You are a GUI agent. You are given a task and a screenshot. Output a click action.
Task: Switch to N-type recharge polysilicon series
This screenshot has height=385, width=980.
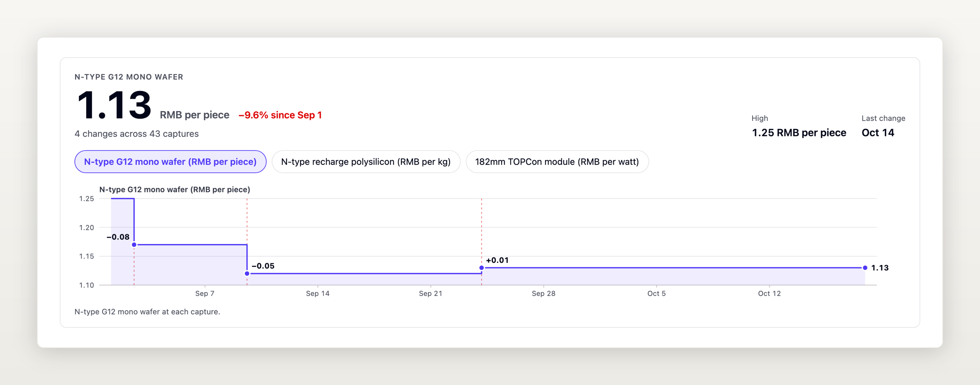tap(366, 162)
